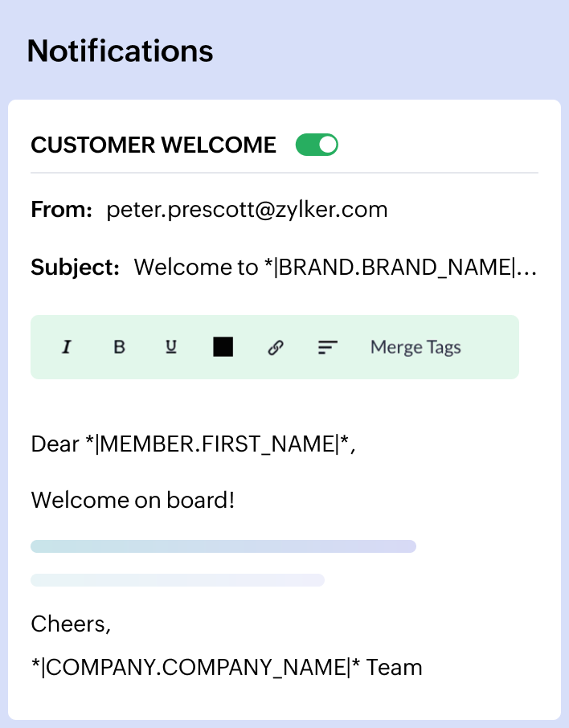569x728 pixels.
Task: Click the 'Welcome on board!' line
Action: coord(133,501)
